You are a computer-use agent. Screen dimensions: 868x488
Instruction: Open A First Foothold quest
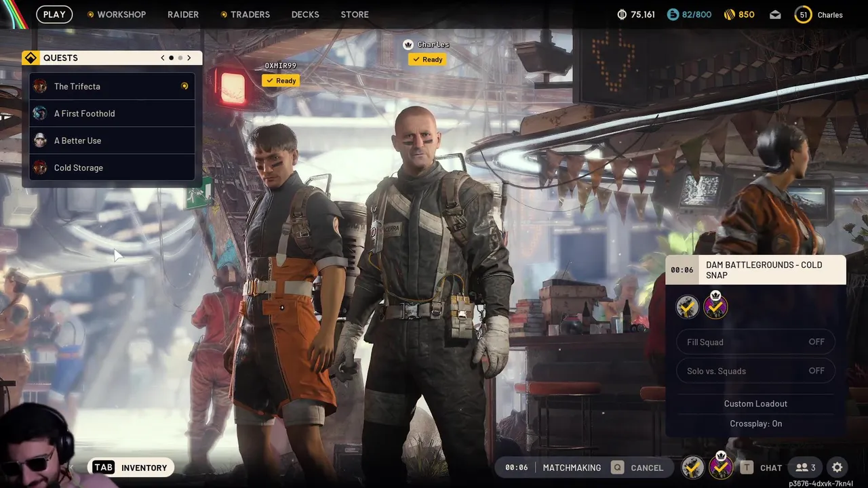112,113
